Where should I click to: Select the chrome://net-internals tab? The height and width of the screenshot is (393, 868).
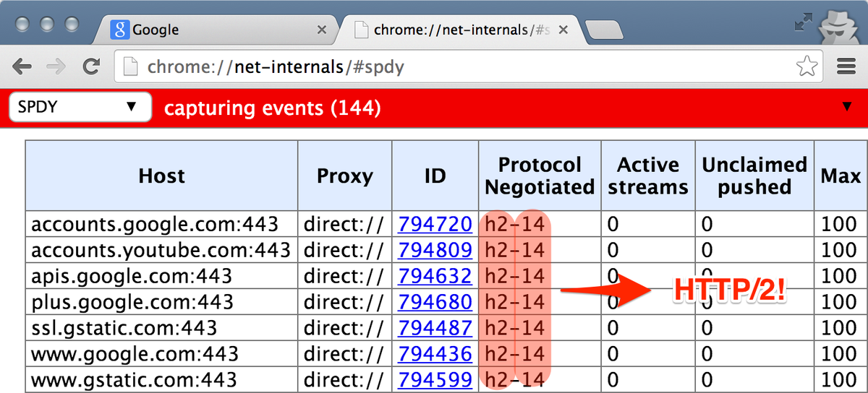pyautogui.click(x=463, y=30)
